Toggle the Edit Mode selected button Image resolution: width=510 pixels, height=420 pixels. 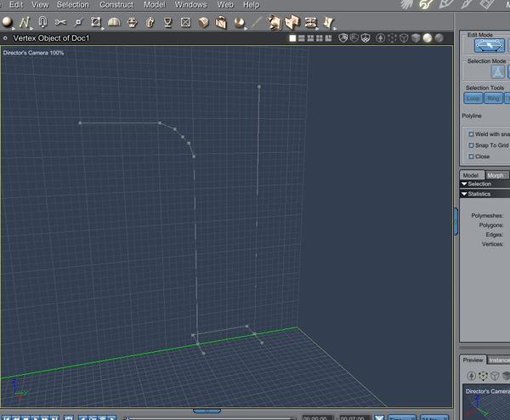point(490,46)
